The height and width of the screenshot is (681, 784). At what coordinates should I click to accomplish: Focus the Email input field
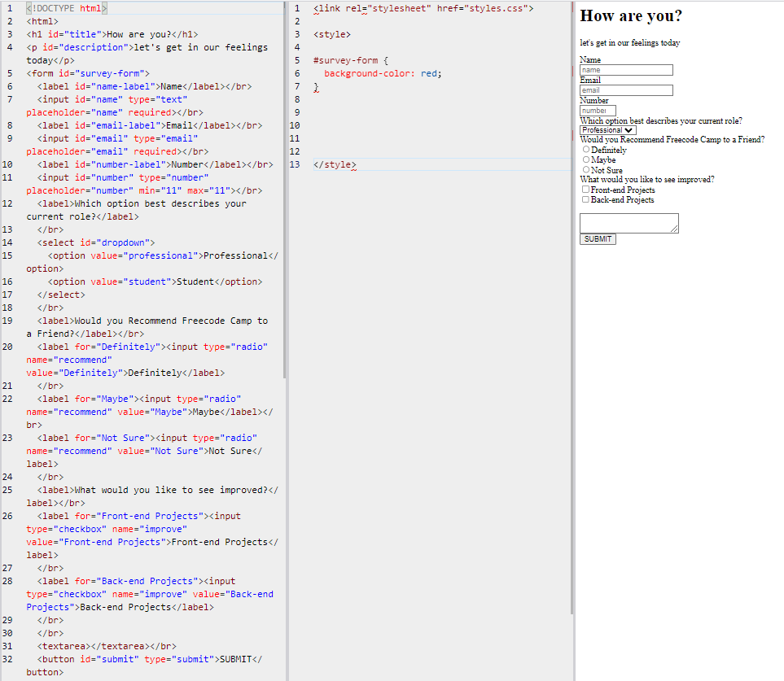pos(627,90)
